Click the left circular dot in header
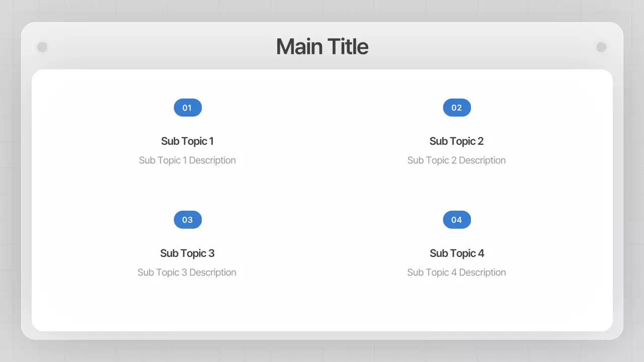This screenshot has width=644, height=362. point(42,47)
